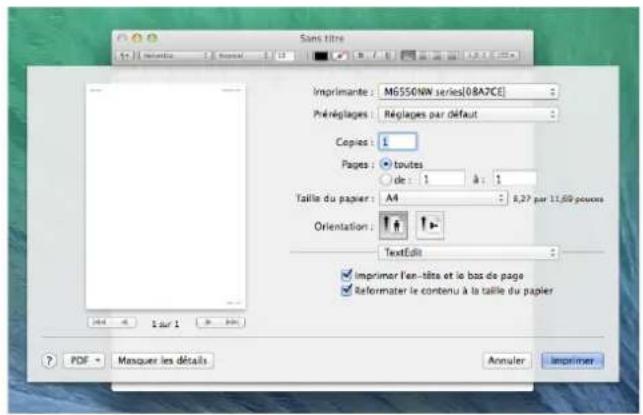This screenshot has height=415, width=643.
Task: Open the Imprimante printer dropdown
Action: pos(468,91)
